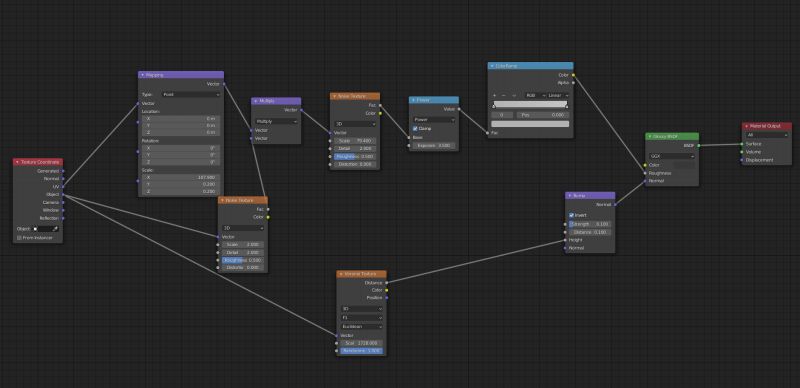Click the Reflection output socket on Texture Coordinate
800x388 pixels.
tap(63, 219)
